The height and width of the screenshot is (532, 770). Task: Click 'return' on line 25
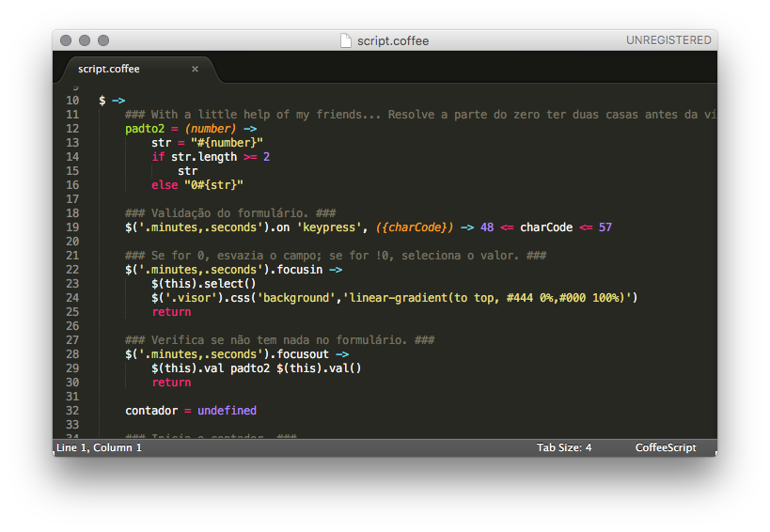pyautogui.click(x=171, y=312)
